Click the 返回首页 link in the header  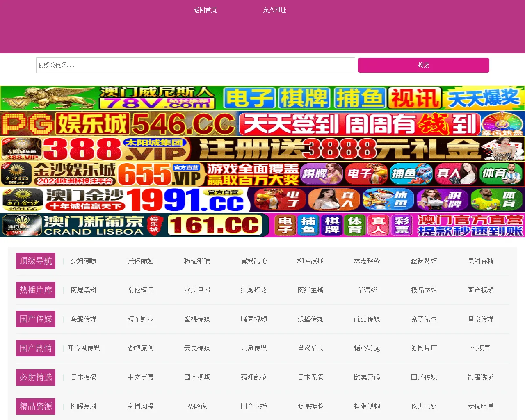205,10
